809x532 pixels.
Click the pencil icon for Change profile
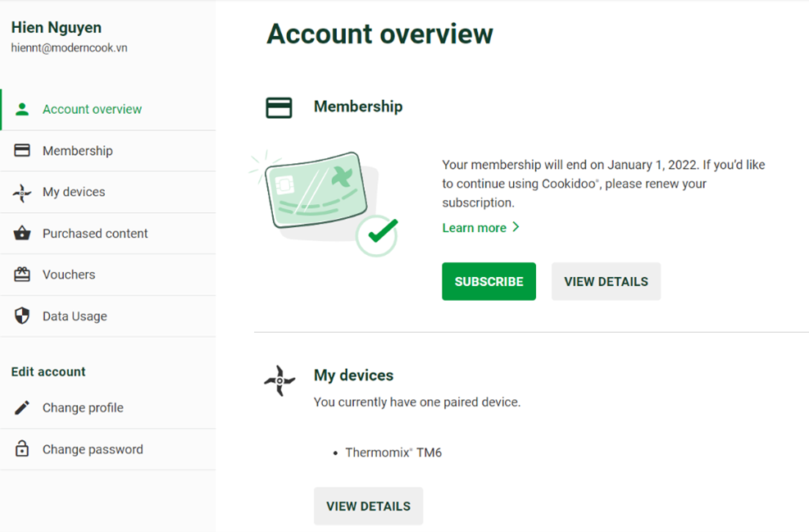tap(22, 407)
